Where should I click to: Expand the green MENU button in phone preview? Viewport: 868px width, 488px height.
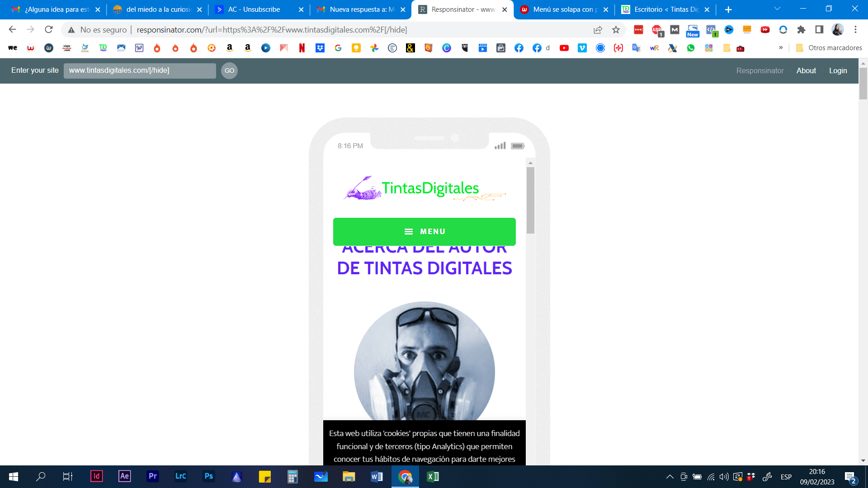424,231
